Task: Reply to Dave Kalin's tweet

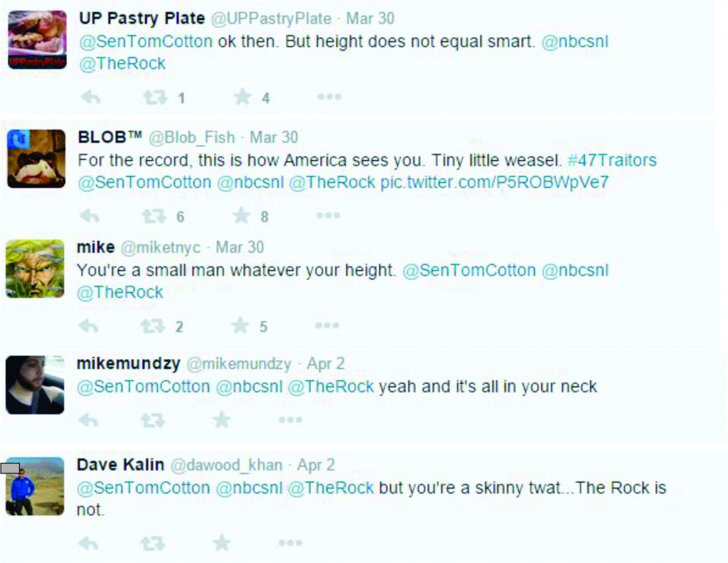Action: pyautogui.click(x=88, y=543)
